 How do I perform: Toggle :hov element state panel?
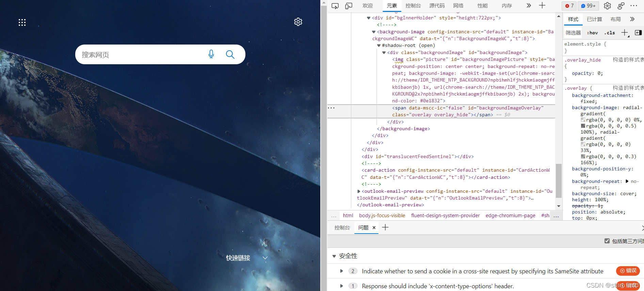(x=593, y=33)
